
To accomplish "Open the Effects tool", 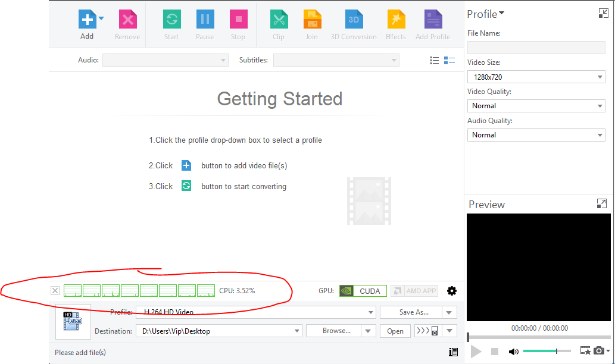I will (x=396, y=19).
